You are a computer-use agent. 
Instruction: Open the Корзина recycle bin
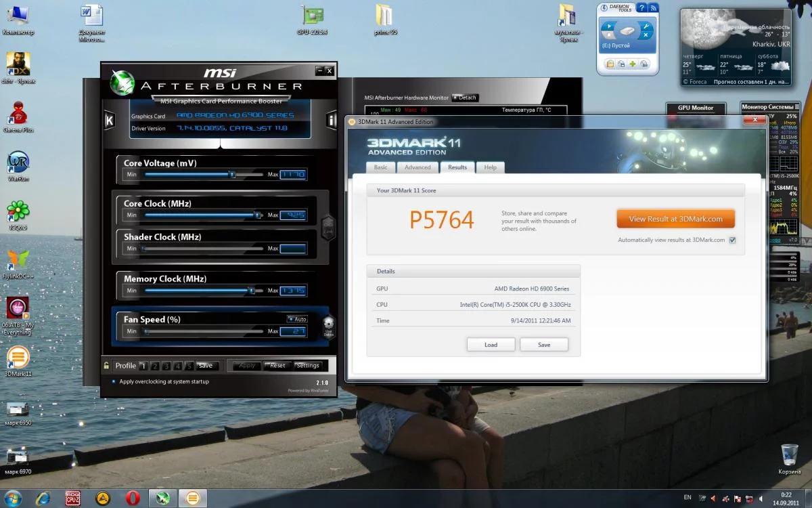coord(789,459)
